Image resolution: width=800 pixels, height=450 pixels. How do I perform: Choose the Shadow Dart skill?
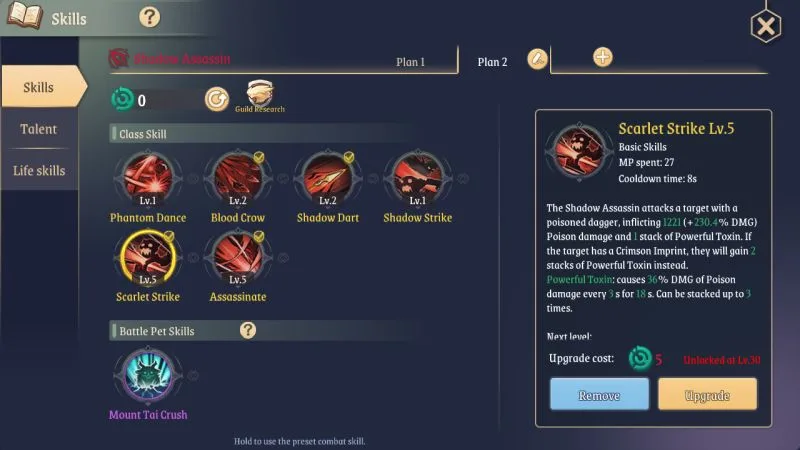tap(328, 179)
